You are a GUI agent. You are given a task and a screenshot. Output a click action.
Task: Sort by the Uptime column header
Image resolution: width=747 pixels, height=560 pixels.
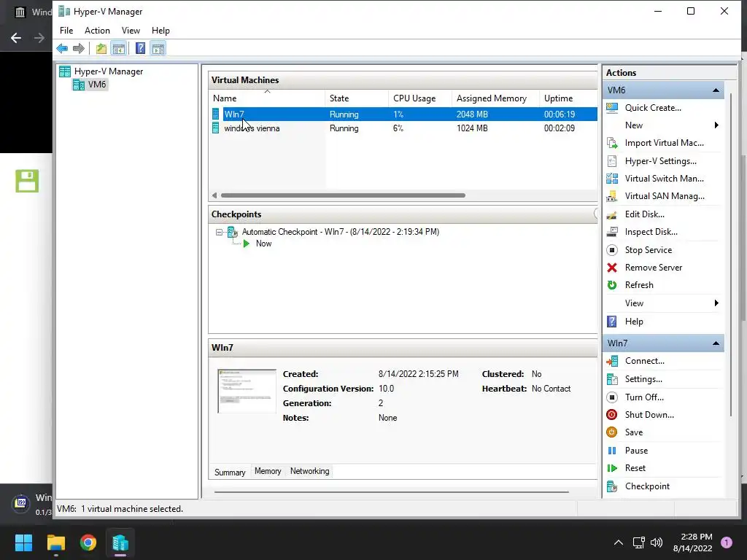point(568,98)
